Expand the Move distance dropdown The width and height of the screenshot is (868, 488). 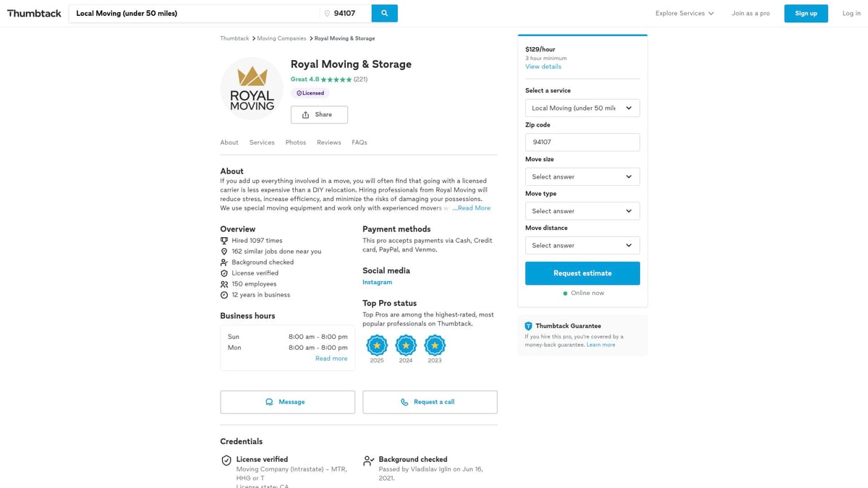tap(582, 246)
